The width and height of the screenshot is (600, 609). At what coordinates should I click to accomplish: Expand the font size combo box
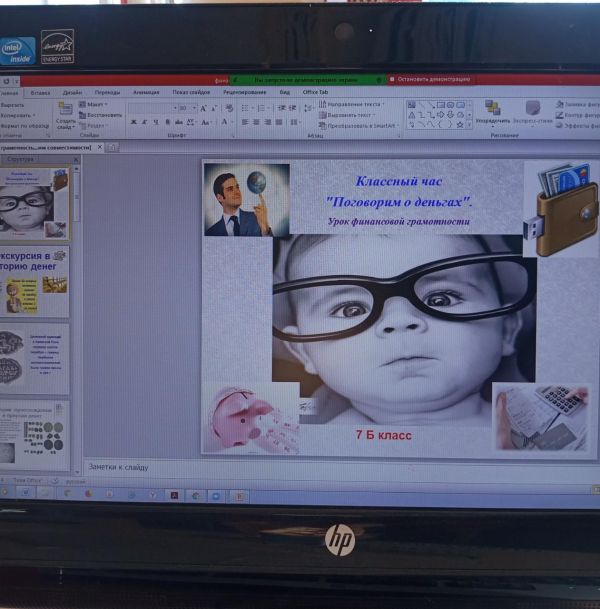[x=194, y=107]
